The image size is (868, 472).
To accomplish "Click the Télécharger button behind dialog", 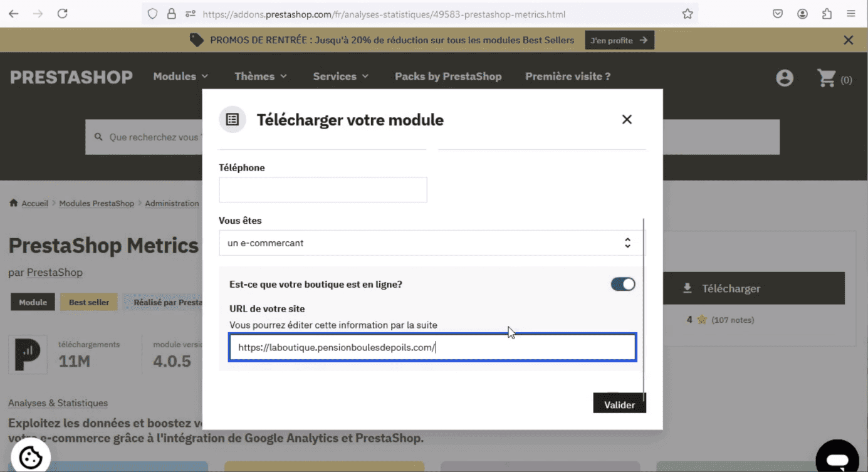I will 754,288.
